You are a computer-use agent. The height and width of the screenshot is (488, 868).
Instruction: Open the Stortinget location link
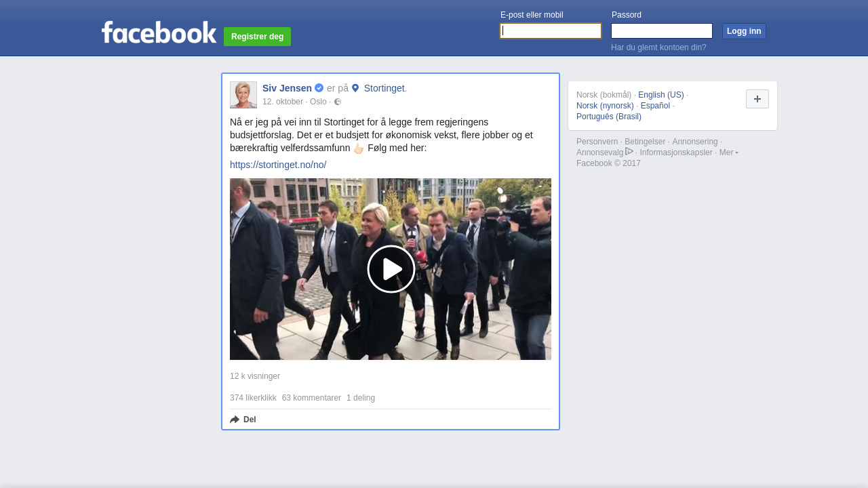(x=384, y=88)
